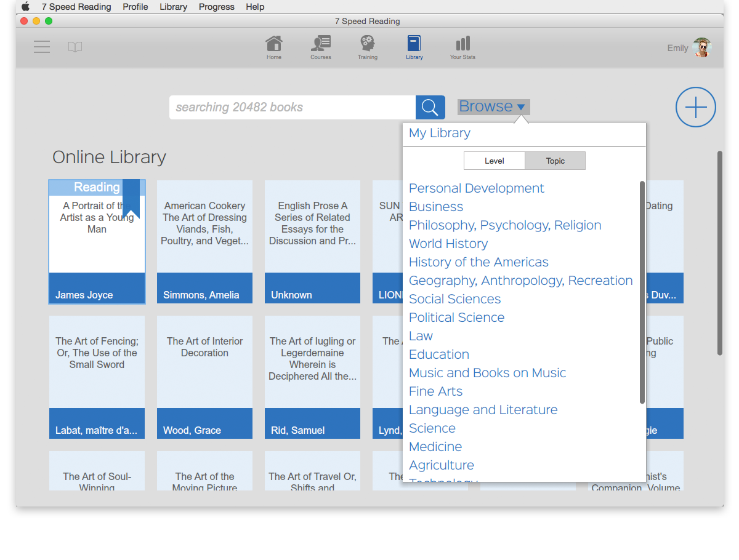Choose Medicine topic
739x560 pixels.
coord(435,447)
